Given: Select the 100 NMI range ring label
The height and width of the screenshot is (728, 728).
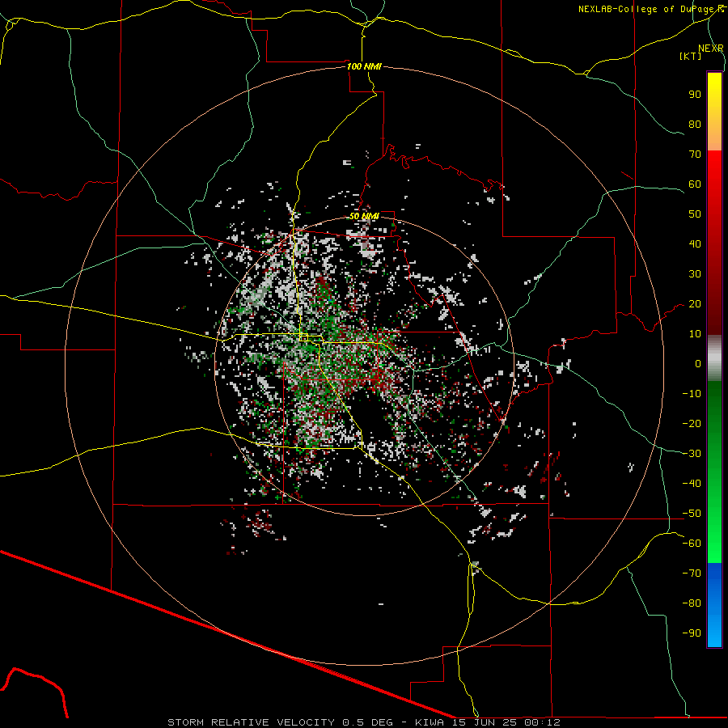Looking at the screenshot, I should coord(364,66).
